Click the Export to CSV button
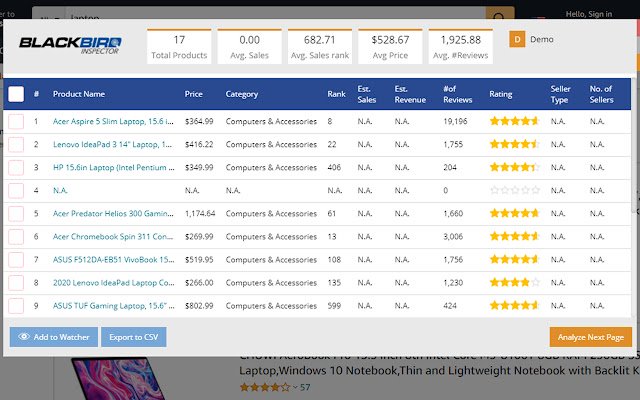The width and height of the screenshot is (640, 400). (x=133, y=337)
